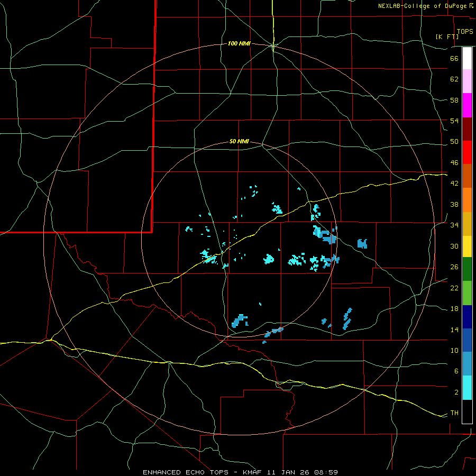Select the cyan legend band near bottom
Screen dimensions: 476x476
467,388
